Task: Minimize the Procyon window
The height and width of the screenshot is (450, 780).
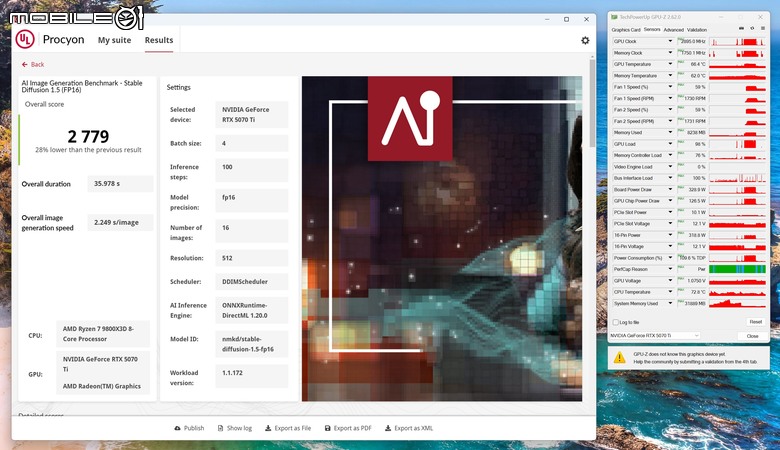Action: point(547,19)
